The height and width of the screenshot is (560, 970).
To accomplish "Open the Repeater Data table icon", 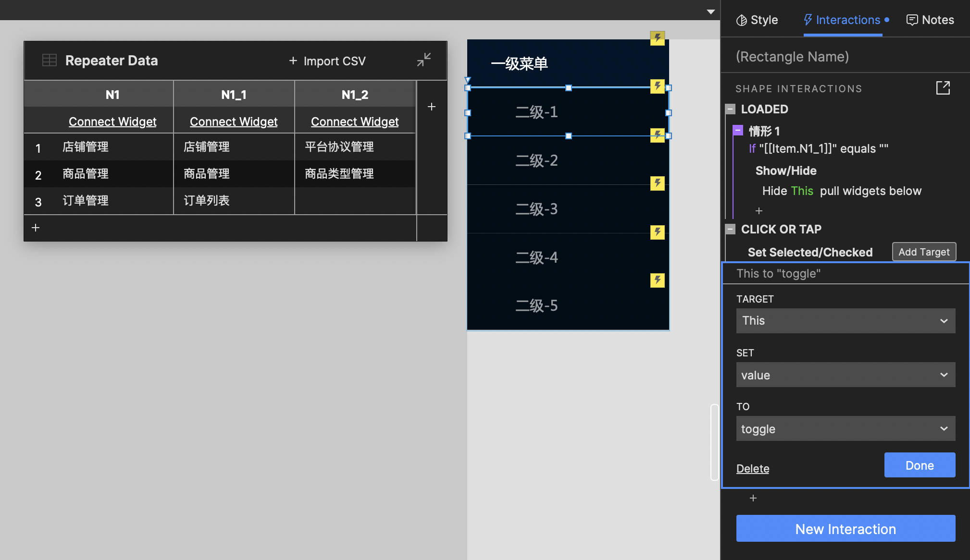I will 50,60.
